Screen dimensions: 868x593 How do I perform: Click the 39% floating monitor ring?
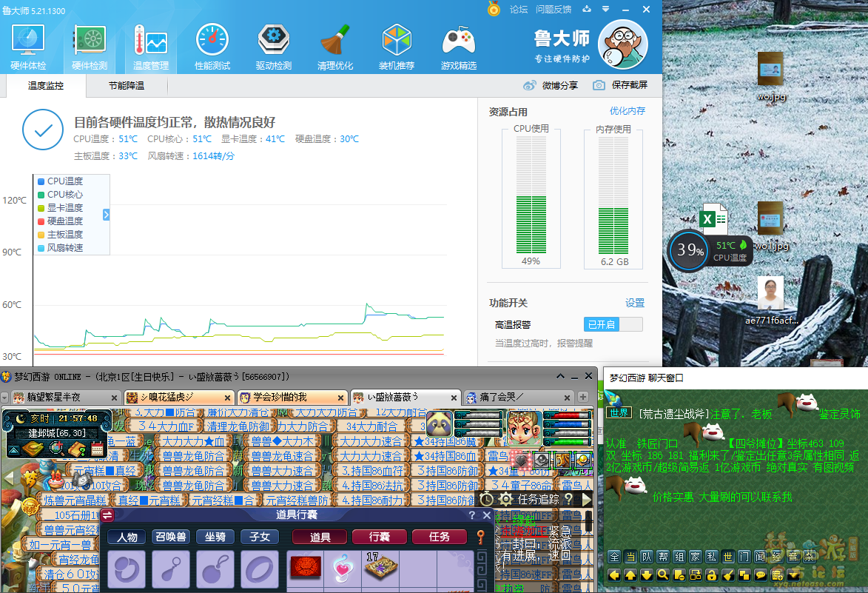[690, 250]
